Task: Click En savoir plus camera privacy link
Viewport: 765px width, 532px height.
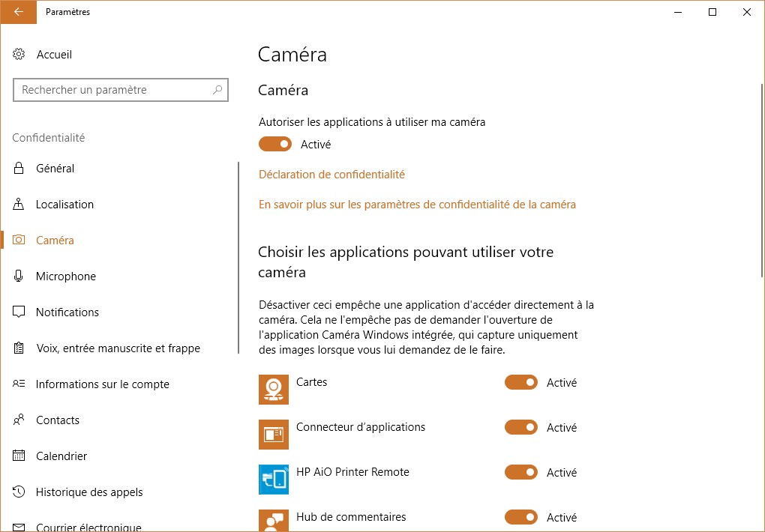Action: click(x=417, y=205)
